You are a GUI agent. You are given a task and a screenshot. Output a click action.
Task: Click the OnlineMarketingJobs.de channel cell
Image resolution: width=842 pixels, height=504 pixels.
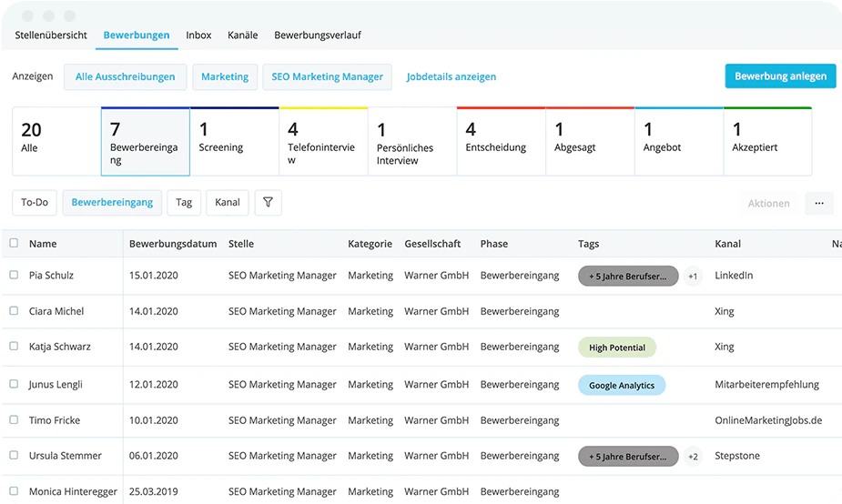[768, 420]
